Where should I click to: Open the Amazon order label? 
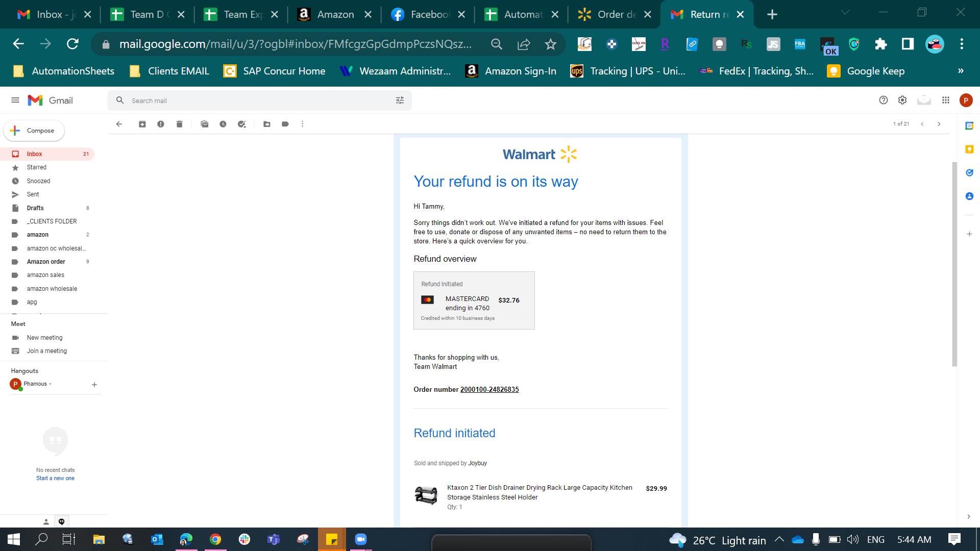click(47, 262)
